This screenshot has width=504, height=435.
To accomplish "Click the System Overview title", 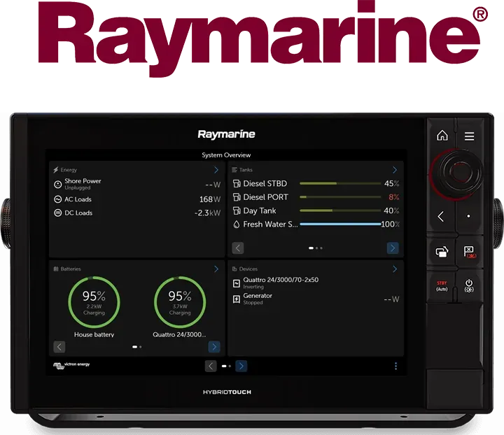I will [x=226, y=155].
